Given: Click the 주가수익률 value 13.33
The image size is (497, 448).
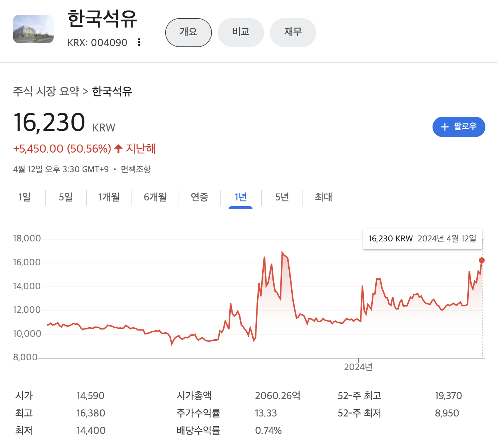Looking at the screenshot, I should [x=266, y=413].
